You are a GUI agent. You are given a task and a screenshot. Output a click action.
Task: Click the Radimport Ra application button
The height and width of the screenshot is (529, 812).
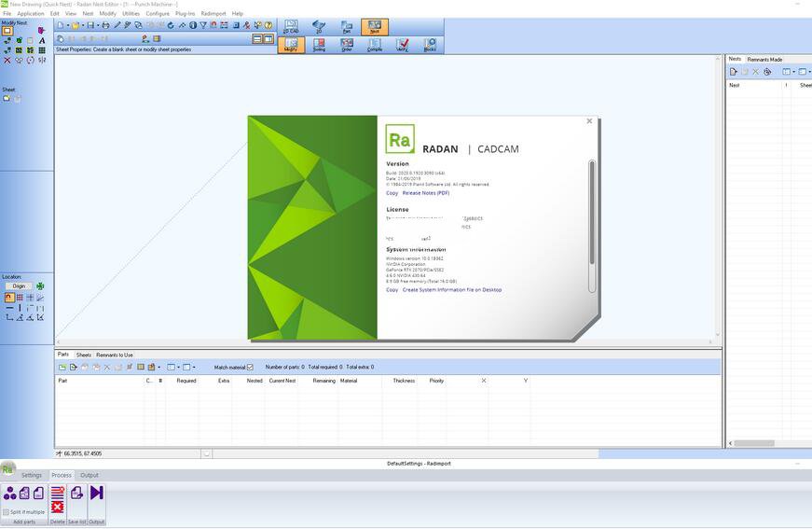(7, 469)
